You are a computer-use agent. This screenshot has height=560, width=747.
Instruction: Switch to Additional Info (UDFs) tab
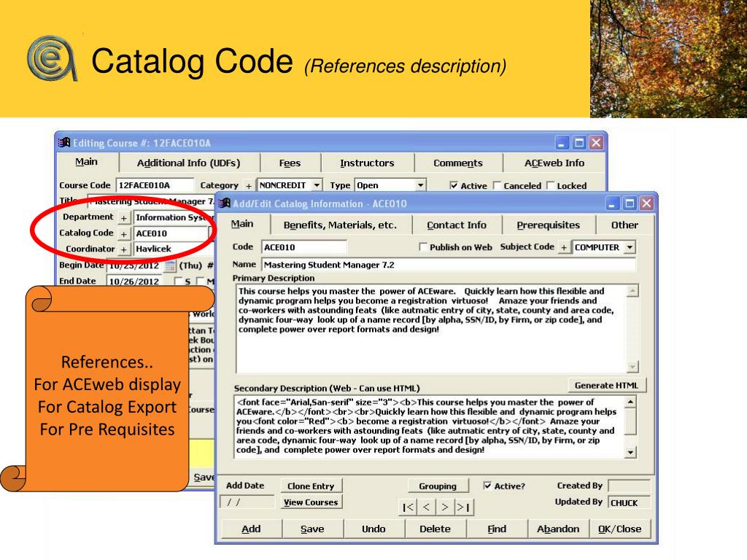pyautogui.click(x=189, y=163)
